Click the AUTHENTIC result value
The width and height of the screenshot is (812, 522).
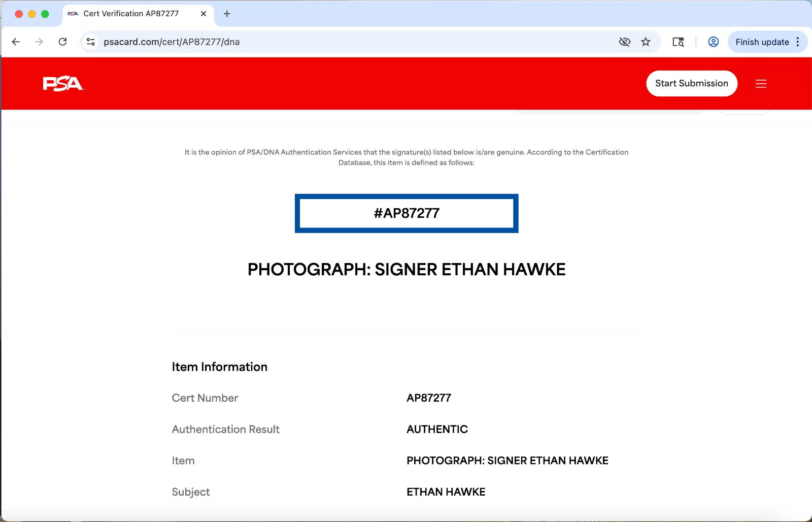point(437,430)
